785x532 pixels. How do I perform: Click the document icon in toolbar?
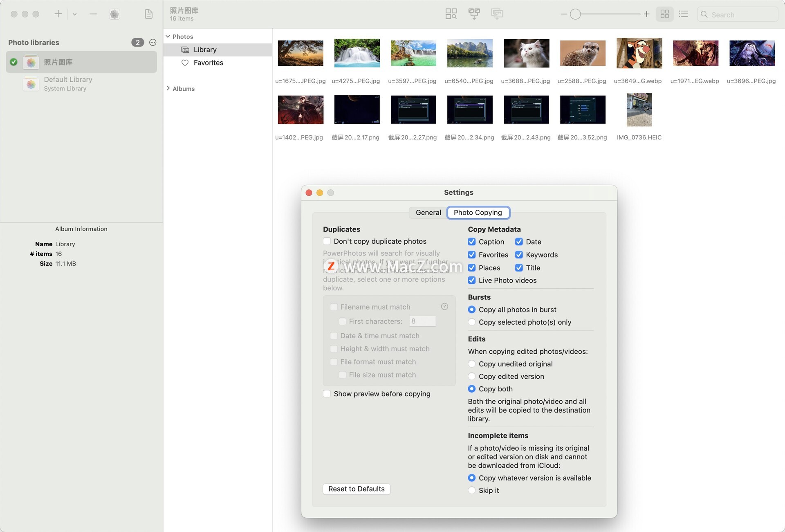[x=148, y=14]
